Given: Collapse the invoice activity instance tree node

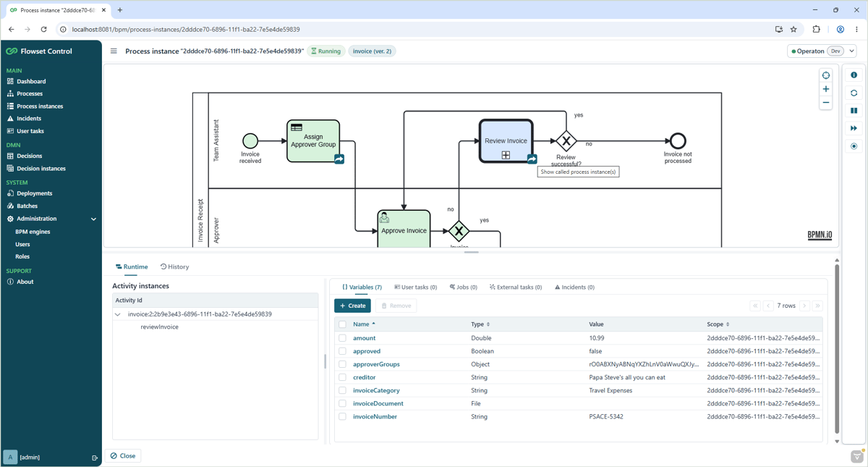Looking at the screenshot, I should pyautogui.click(x=118, y=314).
